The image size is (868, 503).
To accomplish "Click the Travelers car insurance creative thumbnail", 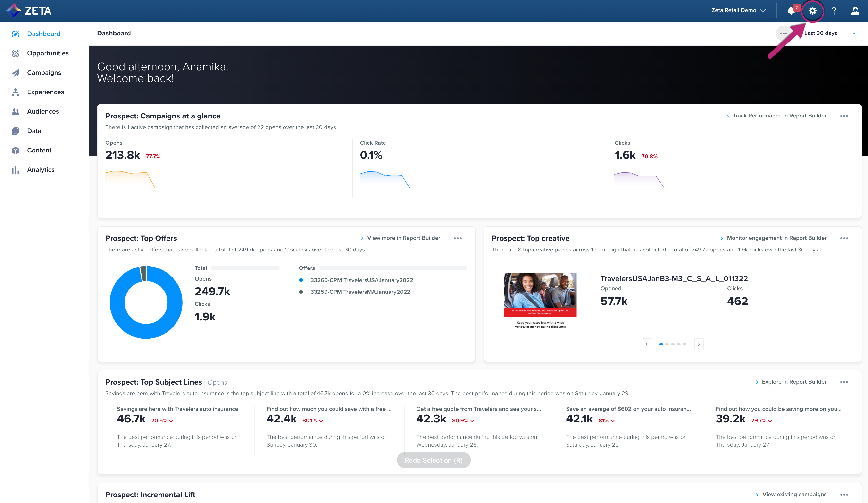I will (x=540, y=301).
